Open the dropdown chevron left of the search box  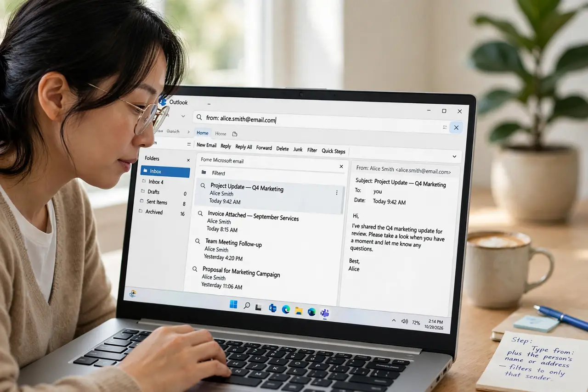[x=183, y=117]
